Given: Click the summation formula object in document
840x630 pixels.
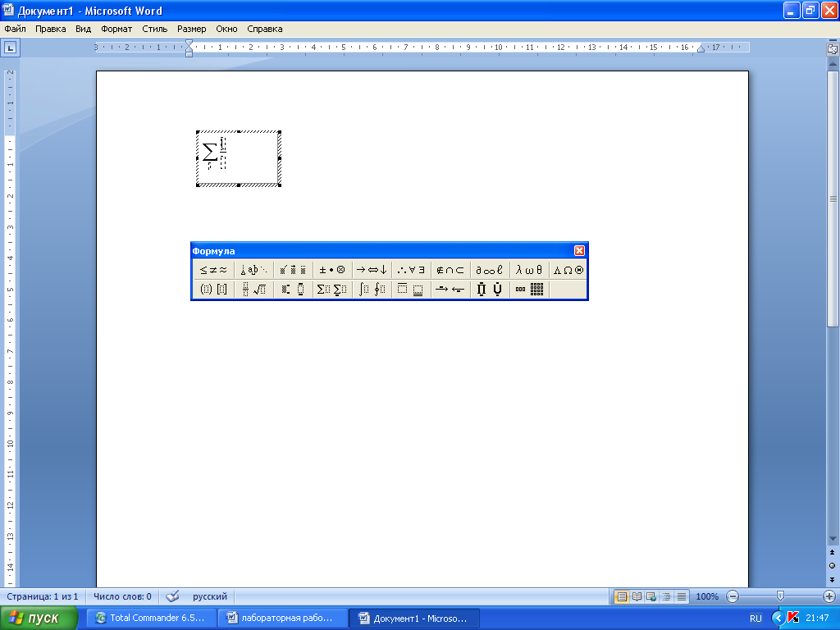Looking at the screenshot, I should point(239,158).
